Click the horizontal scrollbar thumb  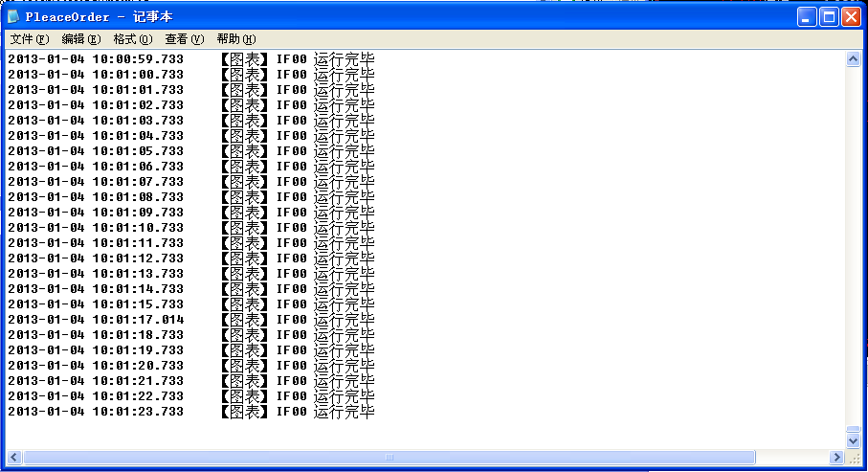(x=389, y=457)
